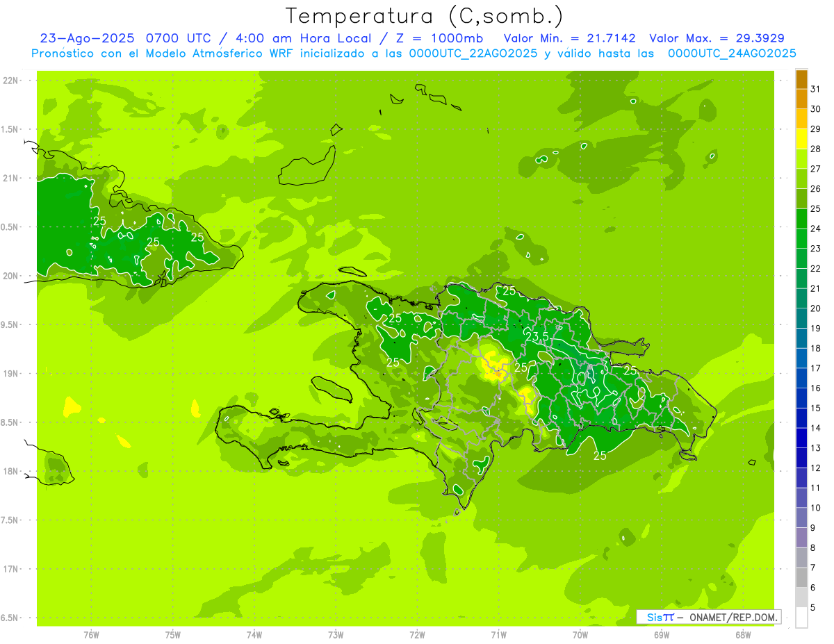Click the title 'Temperatura (C,somb.)'
This screenshot has width=834, height=644.
[424, 16]
